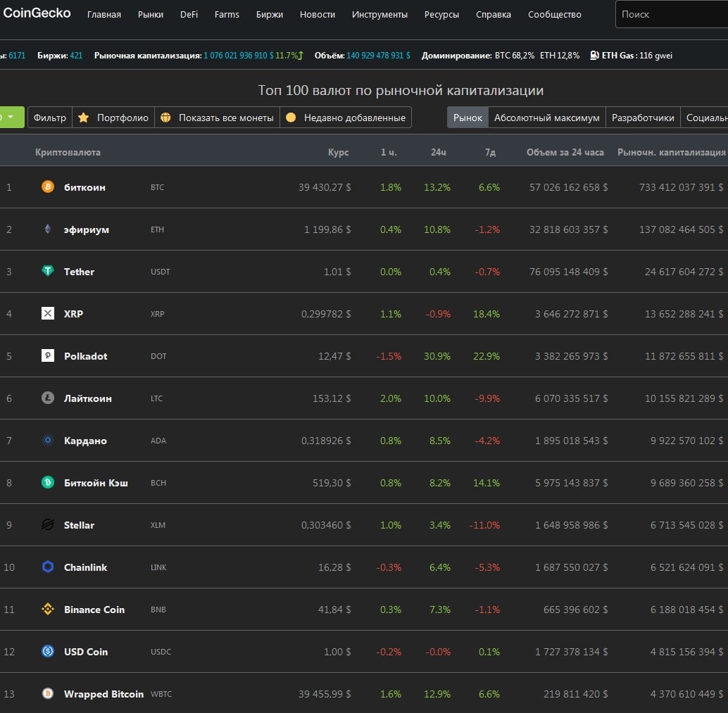Switch to Абсолютный максимум tab

pos(547,118)
